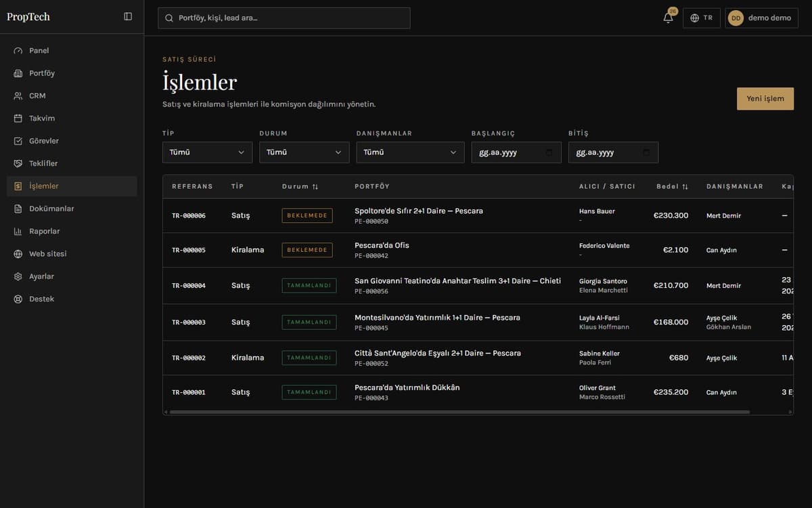Click the Ayarlar gear icon
812x508 pixels.
coord(18,276)
